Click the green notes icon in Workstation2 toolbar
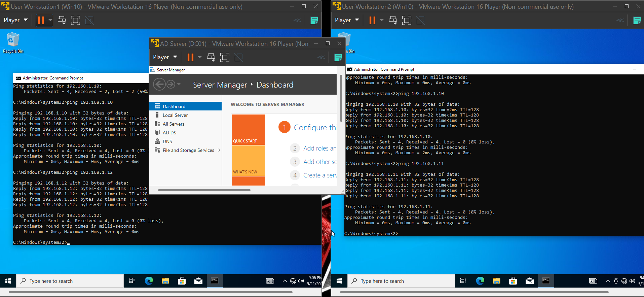644x297 pixels. (637, 20)
